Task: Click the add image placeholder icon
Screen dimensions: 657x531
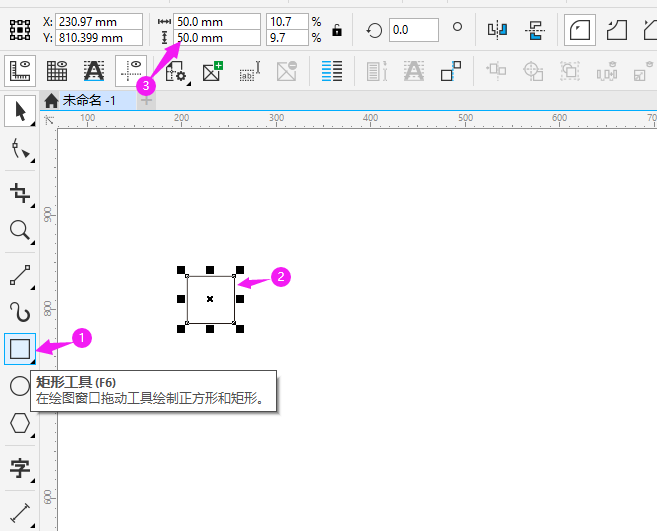Action: coord(213,71)
